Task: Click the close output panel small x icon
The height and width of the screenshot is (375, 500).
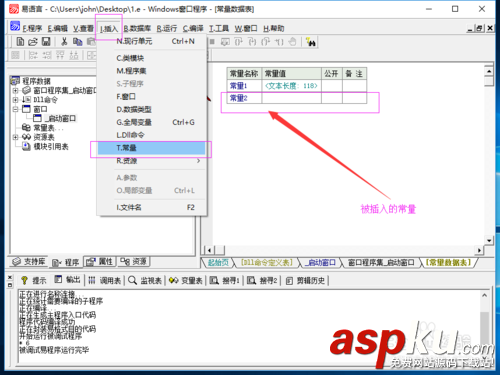Action: (x=10, y=277)
